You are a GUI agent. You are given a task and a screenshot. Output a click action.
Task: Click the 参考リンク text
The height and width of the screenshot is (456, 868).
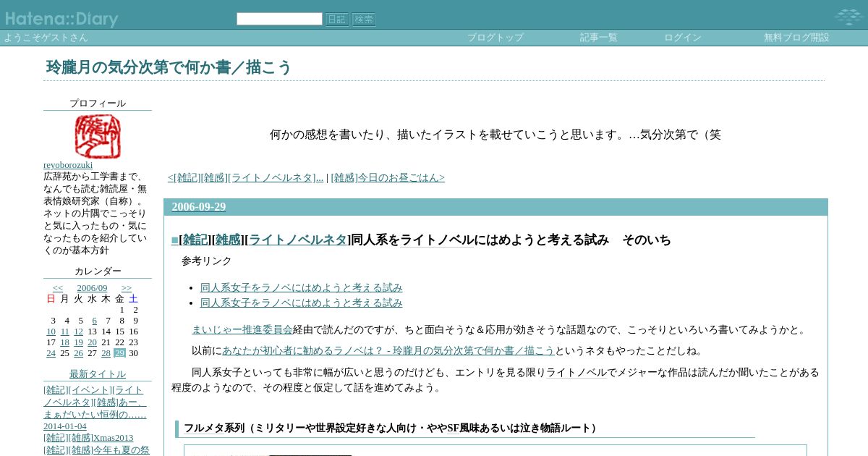[207, 261]
